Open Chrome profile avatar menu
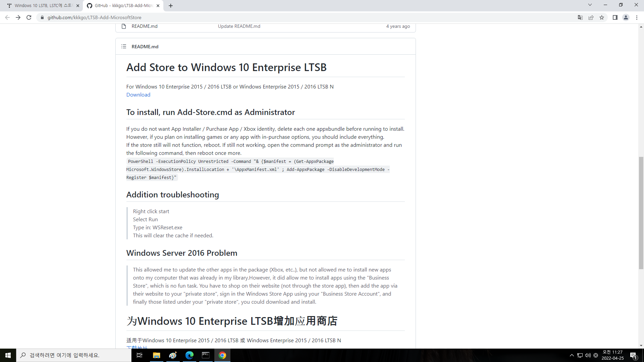Image resolution: width=644 pixels, height=362 pixels. 626,17
